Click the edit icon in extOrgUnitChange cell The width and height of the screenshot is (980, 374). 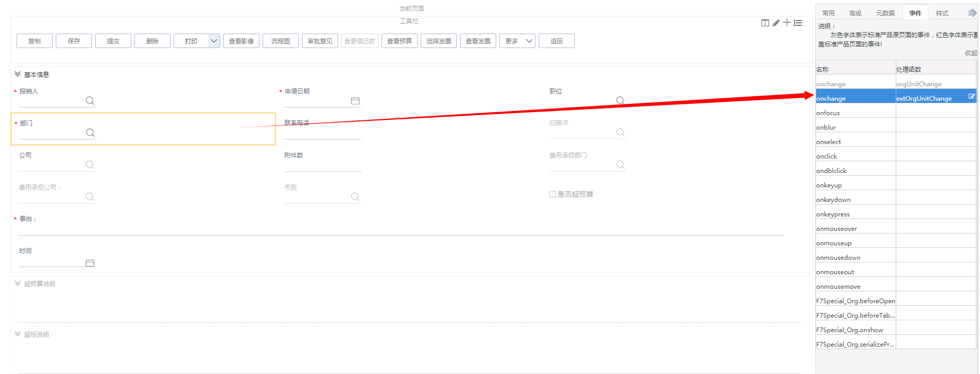[971, 97]
